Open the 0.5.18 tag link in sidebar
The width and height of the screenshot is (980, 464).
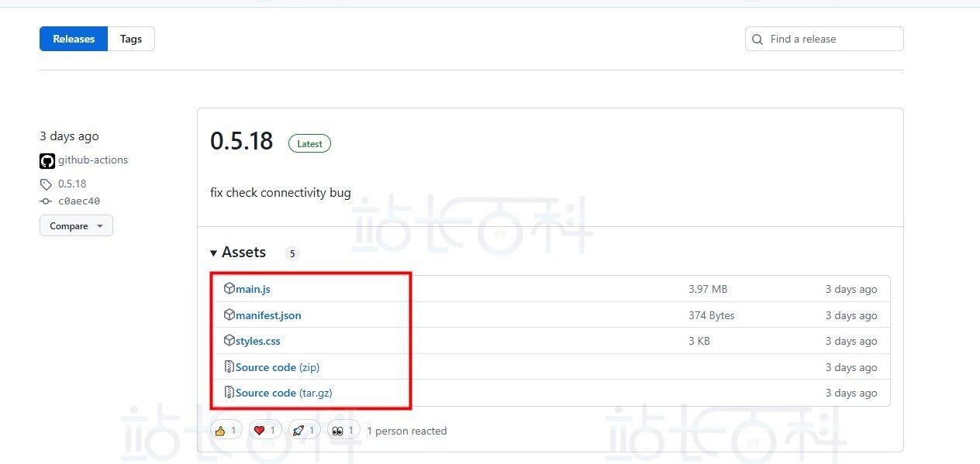(72, 184)
